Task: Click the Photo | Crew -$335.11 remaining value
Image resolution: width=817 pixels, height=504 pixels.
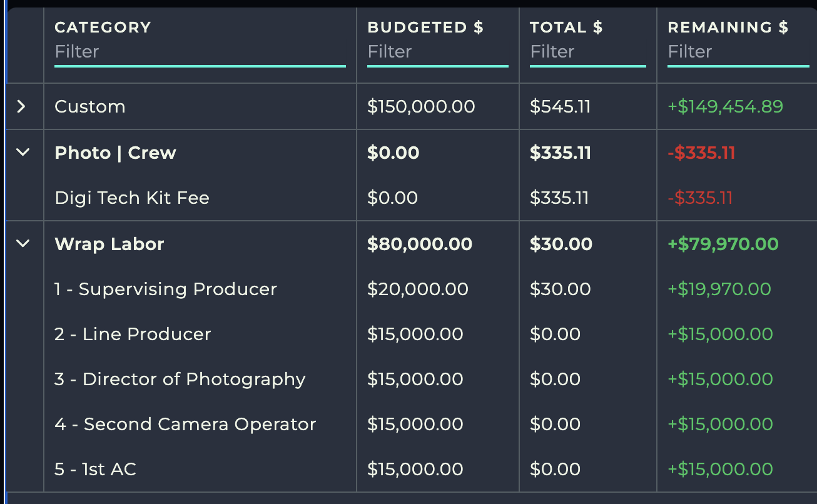Action: (701, 153)
